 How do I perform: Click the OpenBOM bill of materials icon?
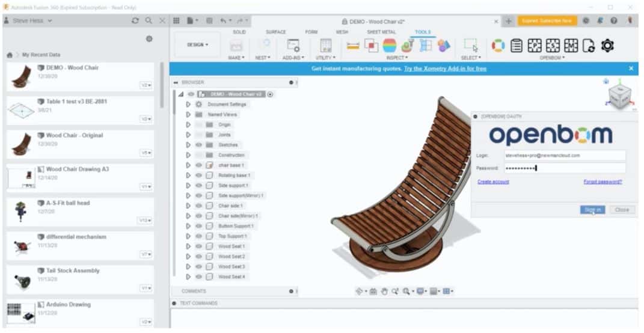tap(517, 46)
